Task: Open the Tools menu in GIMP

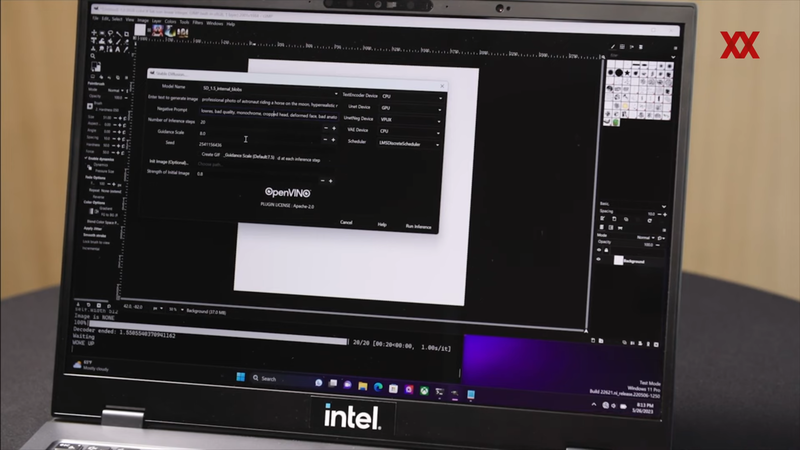Action: coord(184,22)
